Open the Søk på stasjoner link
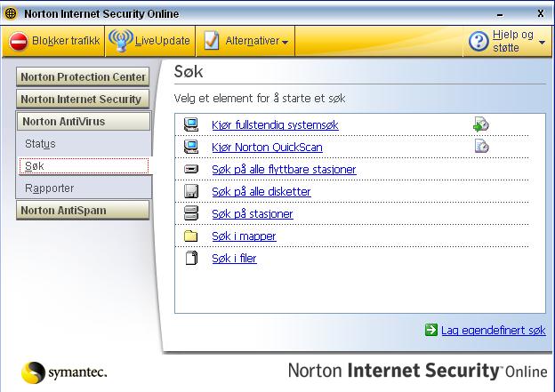Viewport: 555px width, 392px height. point(253,213)
